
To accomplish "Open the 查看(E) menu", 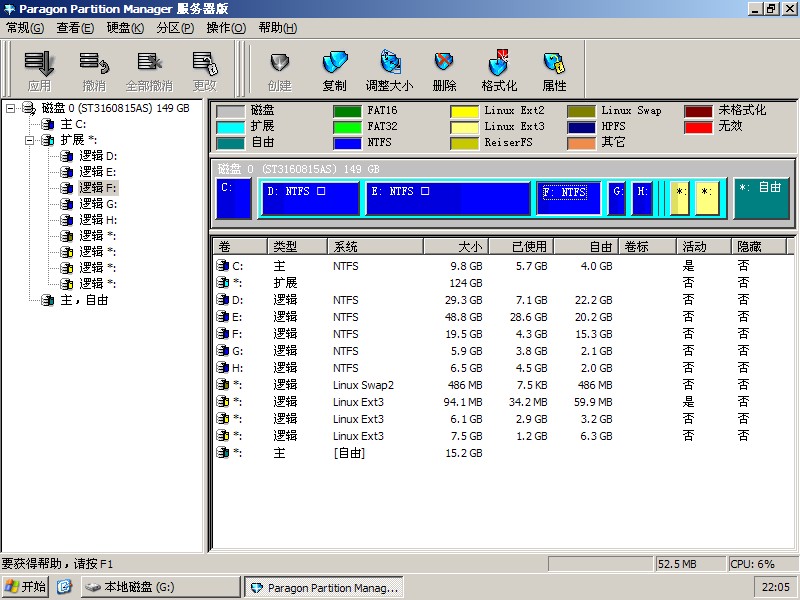I will click(75, 28).
